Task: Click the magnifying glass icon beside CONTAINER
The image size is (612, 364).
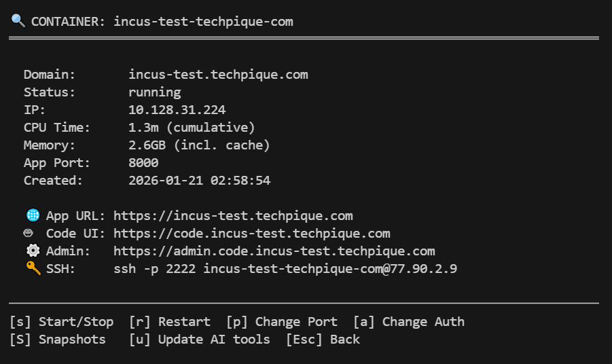Action: coord(18,21)
